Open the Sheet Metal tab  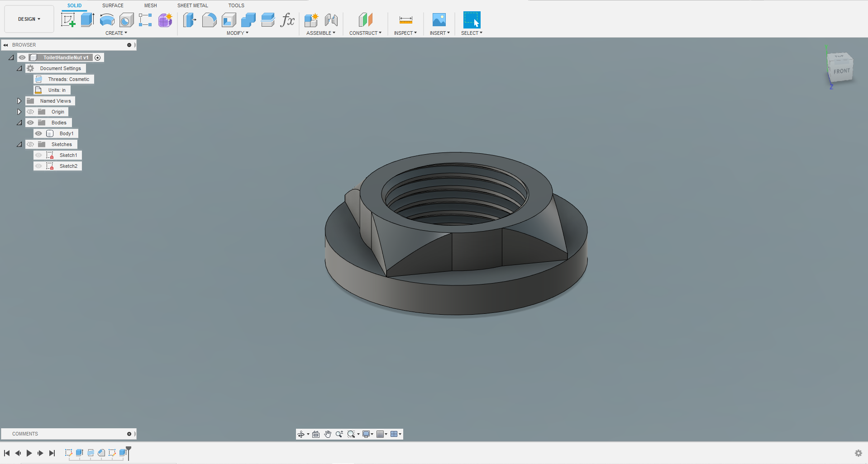[192, 5]
